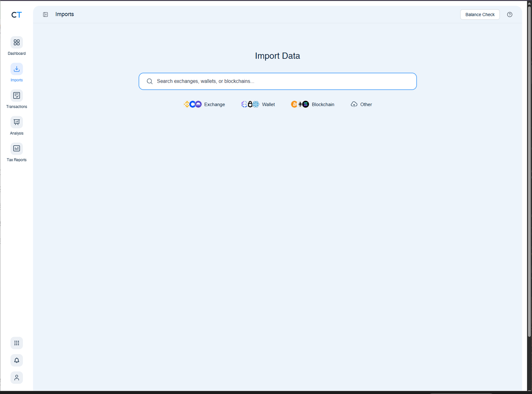The width and height of the screenshot is (532, 394).
Task: Open help via the question mark icon
Action: click(x=509, y=14)
